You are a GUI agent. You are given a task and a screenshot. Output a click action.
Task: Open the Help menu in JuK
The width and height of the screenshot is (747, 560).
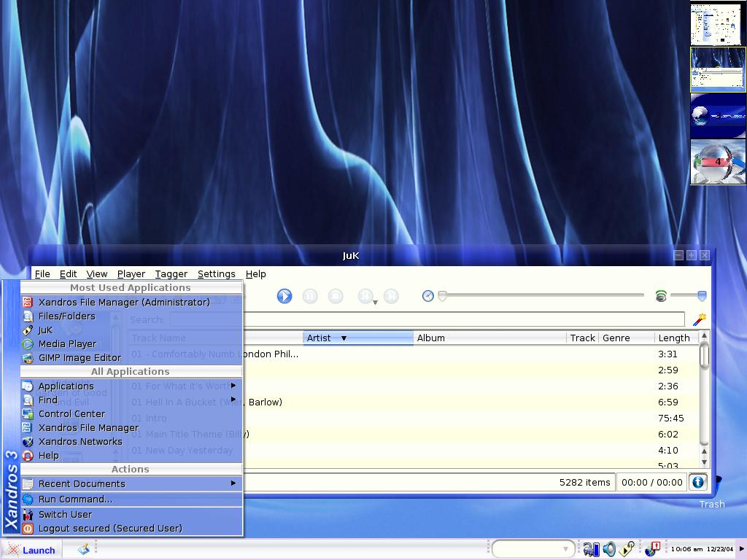(256, 274)
